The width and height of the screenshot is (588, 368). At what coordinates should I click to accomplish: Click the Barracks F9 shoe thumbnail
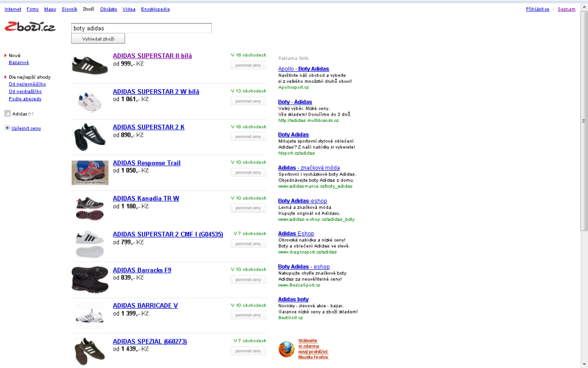90,280
